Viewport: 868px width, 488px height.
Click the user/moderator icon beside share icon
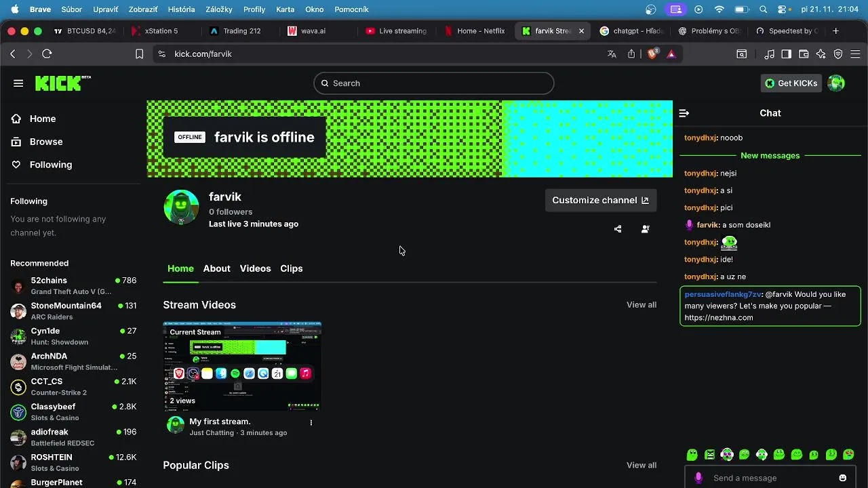[x=645, y=229]
